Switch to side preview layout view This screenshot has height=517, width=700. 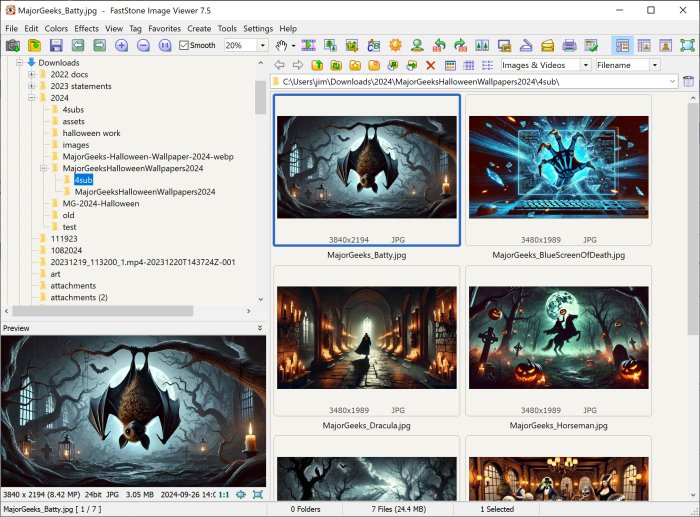tap(644, 45)
